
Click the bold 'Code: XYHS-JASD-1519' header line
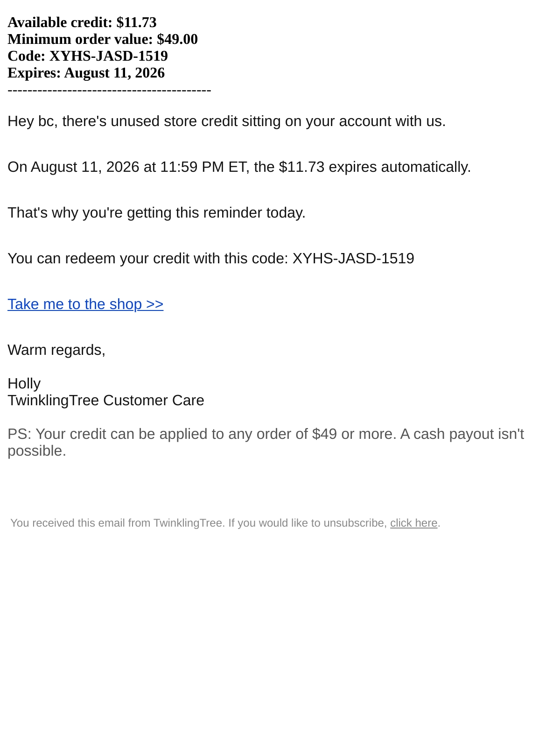tap(88, 56)
